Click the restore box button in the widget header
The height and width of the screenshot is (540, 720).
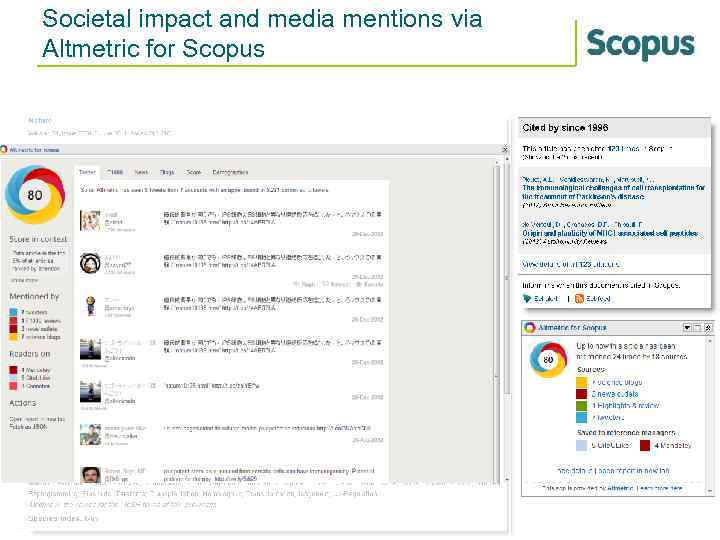click(698, 327)
